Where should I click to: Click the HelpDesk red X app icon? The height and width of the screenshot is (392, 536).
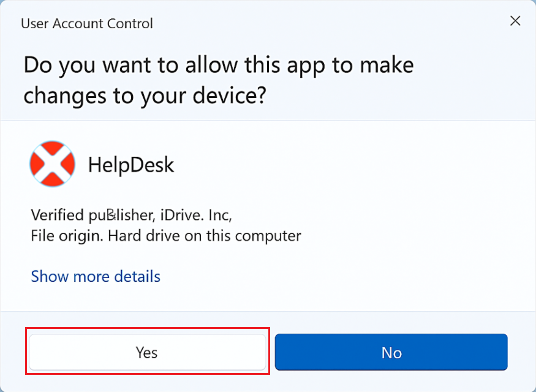click(x=52, y=164)
